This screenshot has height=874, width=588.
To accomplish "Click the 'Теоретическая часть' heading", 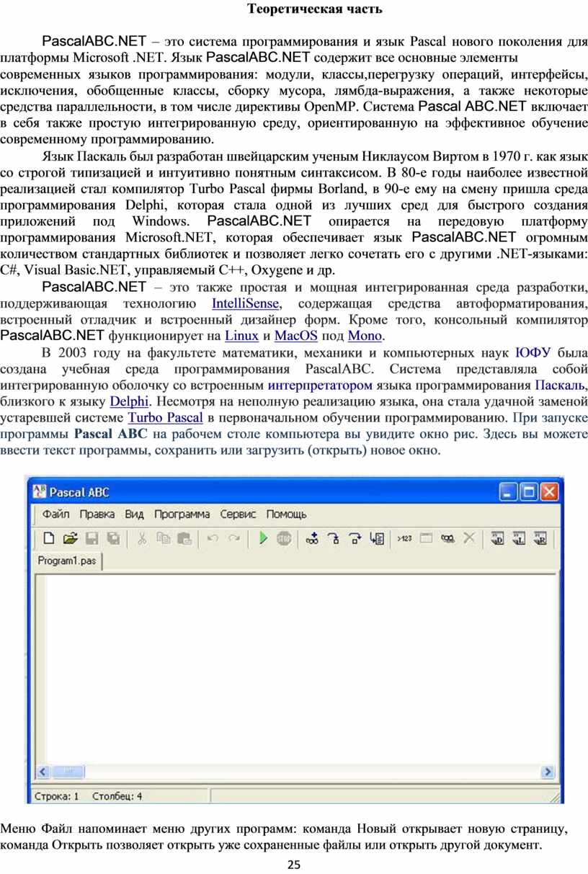I will click(x=315, y=9).
